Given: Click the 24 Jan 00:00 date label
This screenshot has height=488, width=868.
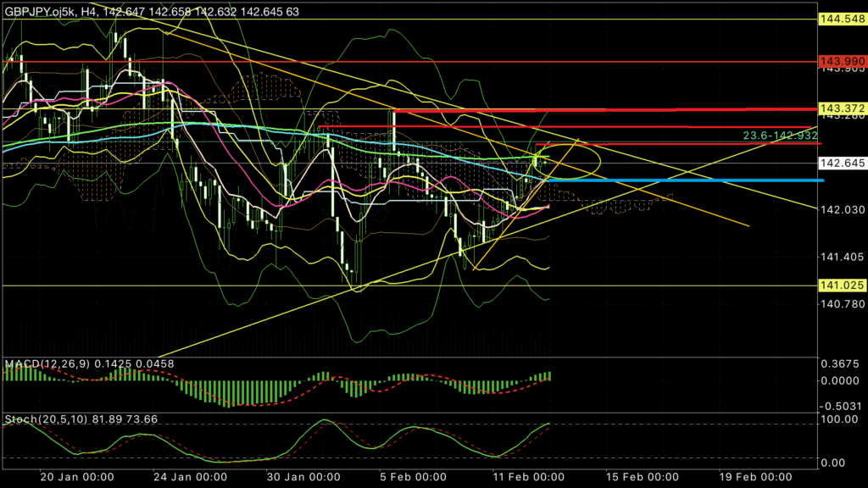Looking at the screenshot, I should tap(190, 477).
